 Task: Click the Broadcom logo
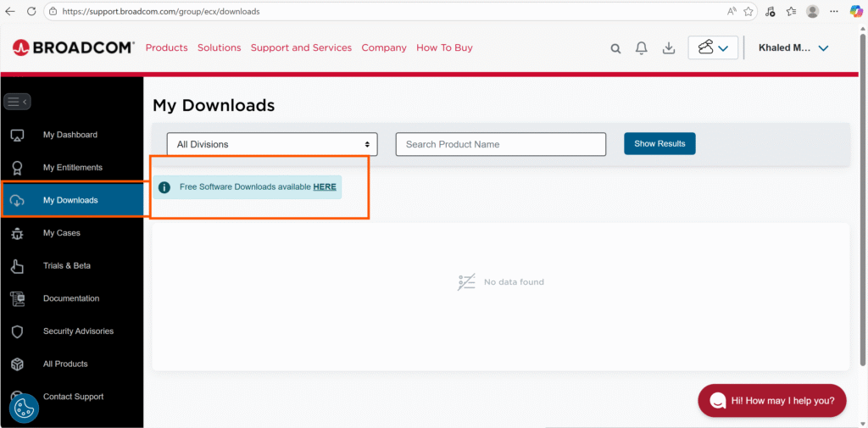pyautogui.click(x=73, y=47)
